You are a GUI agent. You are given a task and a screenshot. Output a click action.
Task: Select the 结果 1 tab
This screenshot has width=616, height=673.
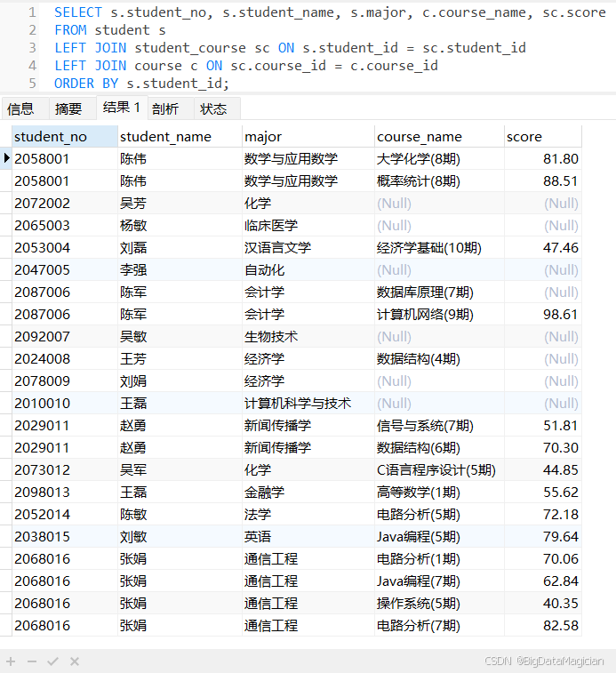pyautogui.click(x=122, y=108)
